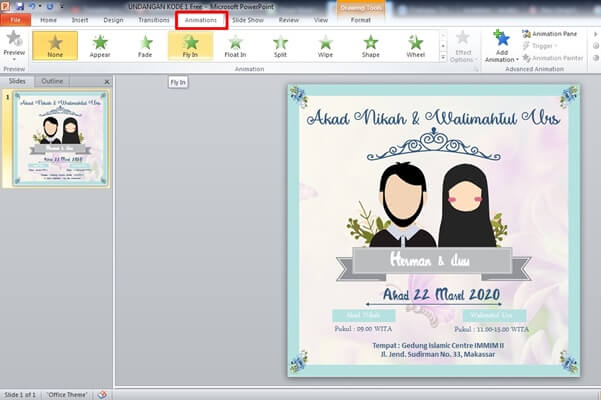Select the bride illustration on slide

466,205
